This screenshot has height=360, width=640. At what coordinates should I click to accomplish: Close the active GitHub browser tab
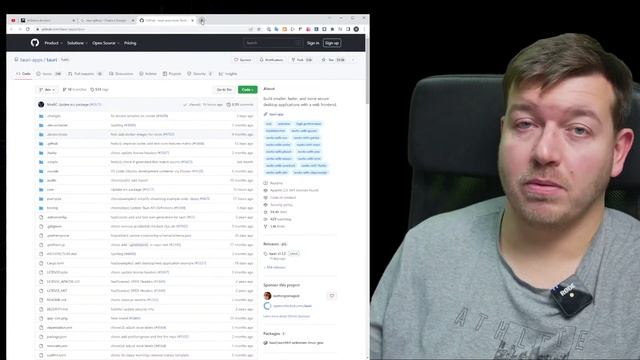(193, 20)
